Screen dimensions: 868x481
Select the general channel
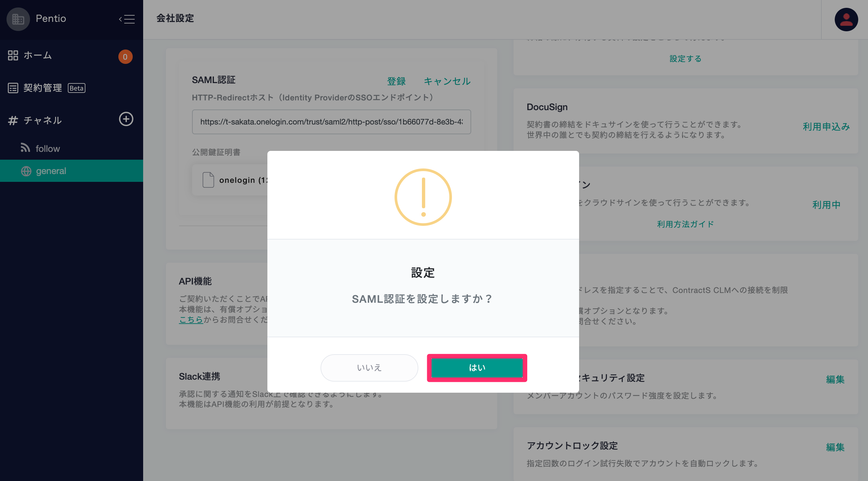71,171
